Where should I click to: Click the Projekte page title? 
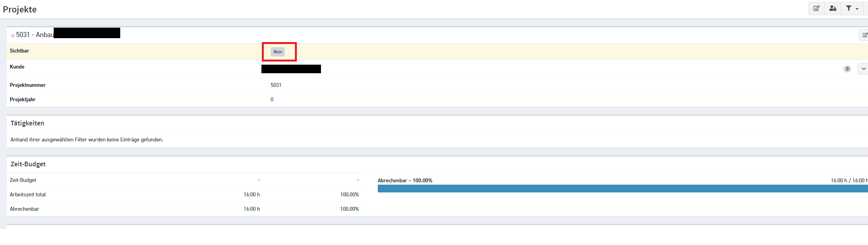(19, 9)
